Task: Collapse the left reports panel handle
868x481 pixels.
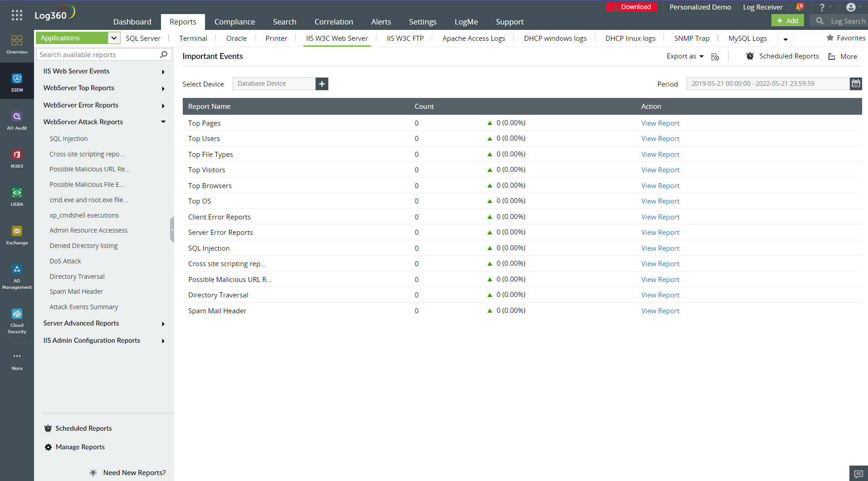Action: point(172,229)
